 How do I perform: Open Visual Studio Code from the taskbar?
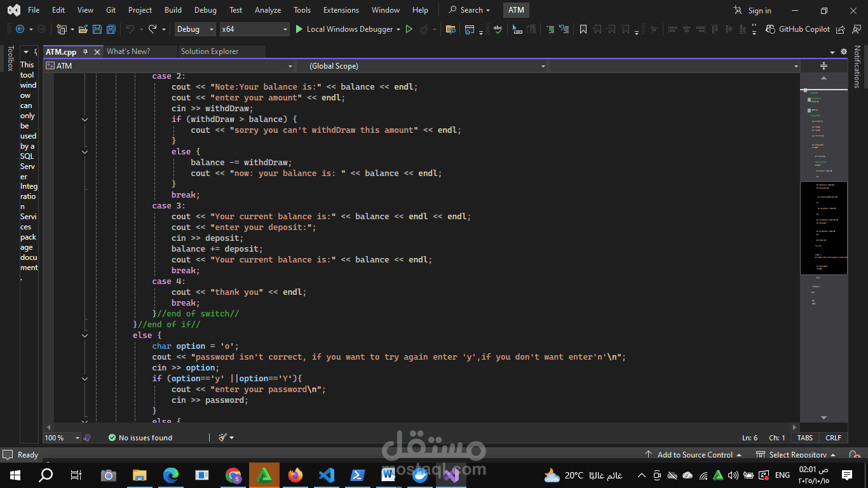pyautogui.click(x=326, y=475)
